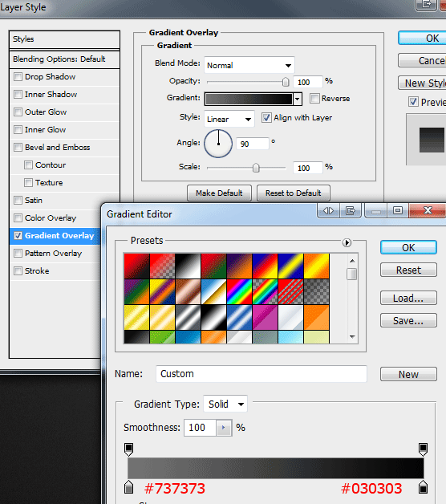Choose the solid orange gradient preset in third row
This screenshot has height=504, width=446.
coord(317,318)
